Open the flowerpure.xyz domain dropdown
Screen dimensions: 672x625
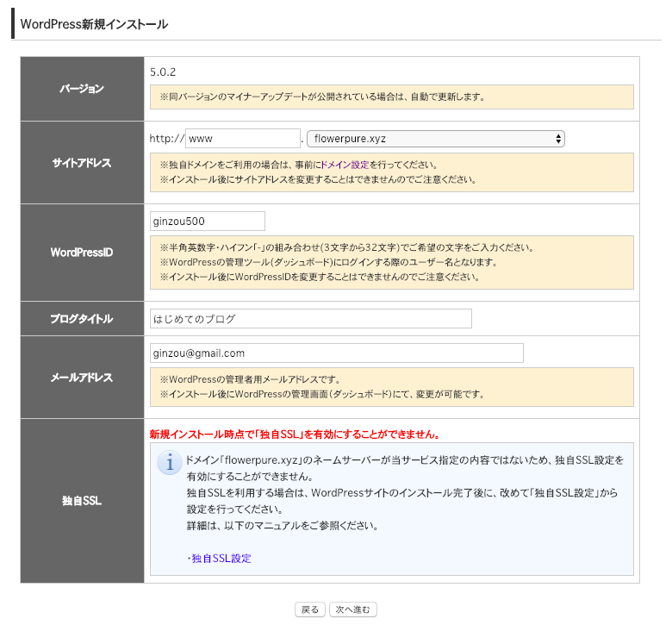[436, 139]
